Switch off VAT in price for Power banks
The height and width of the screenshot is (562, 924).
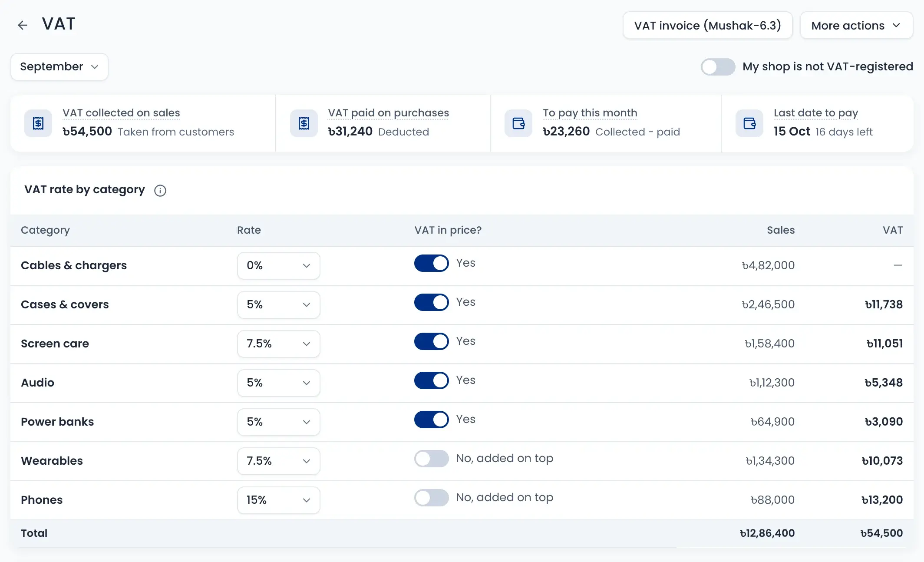coord(431,420)
